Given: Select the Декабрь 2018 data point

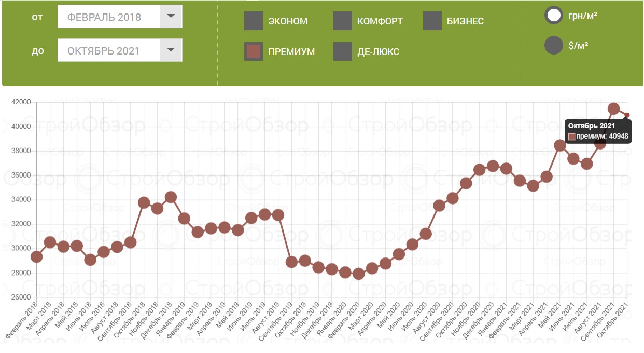Looking at the screenshot, I should [x=171, y=197].
